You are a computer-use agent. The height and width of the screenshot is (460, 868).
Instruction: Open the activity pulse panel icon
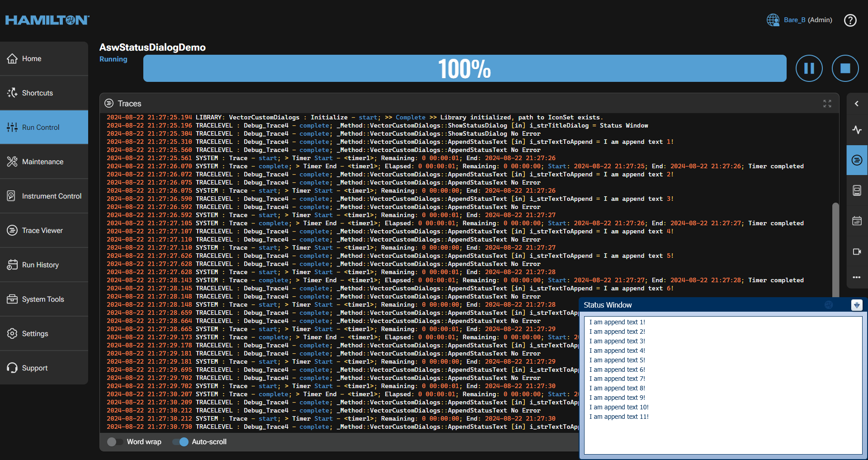tap(857, 130)
